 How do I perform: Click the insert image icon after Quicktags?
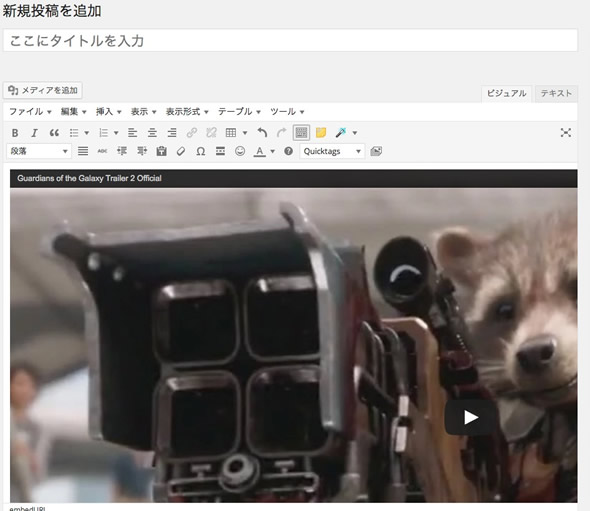pos(376,151)
